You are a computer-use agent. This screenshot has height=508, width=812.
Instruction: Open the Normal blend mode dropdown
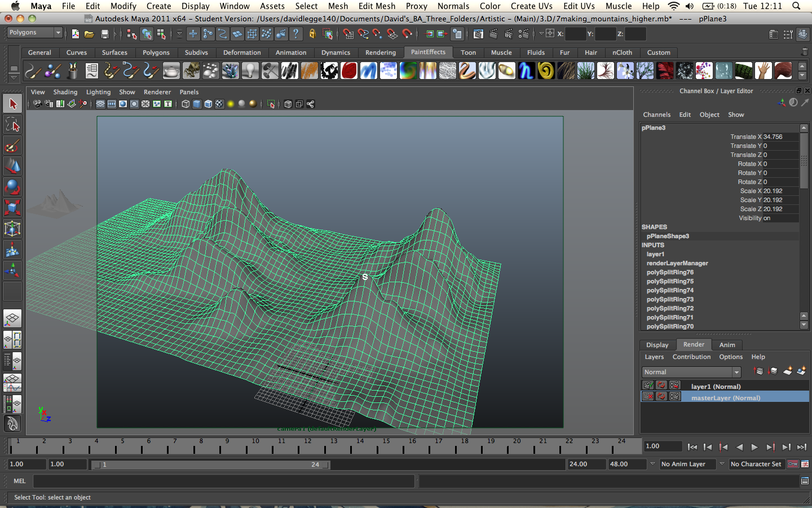pyautogui.click(x=691, y=372)
